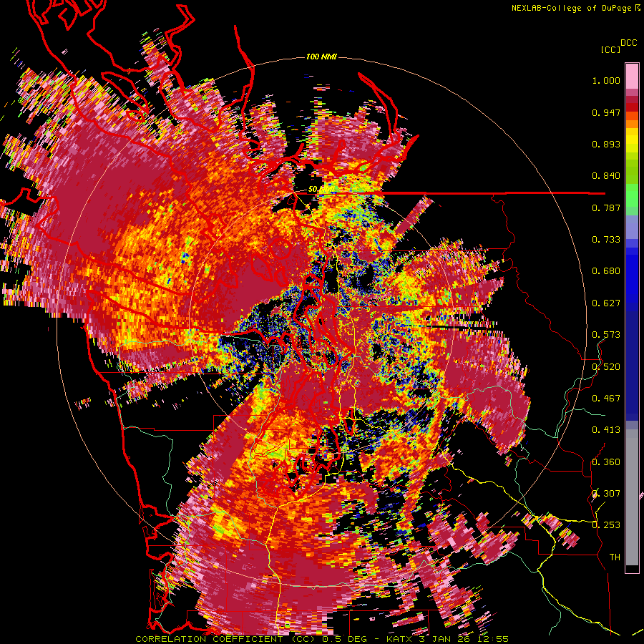Click the 100 NMI range ring label
The image size is (644, 644).
tap(321, 57)
